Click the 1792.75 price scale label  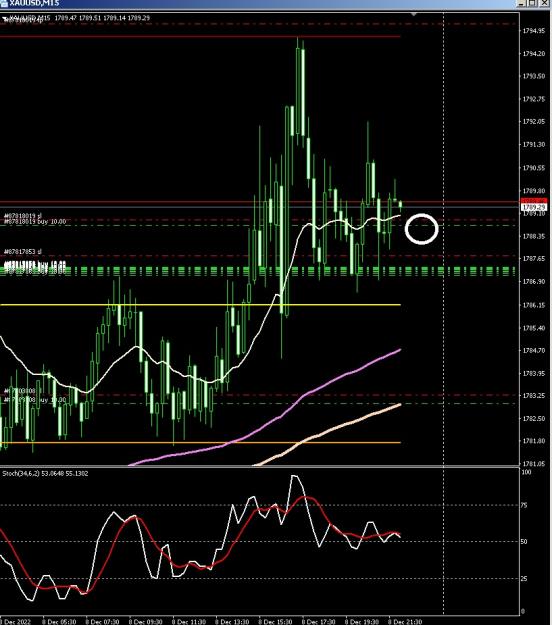click(534, 99)
